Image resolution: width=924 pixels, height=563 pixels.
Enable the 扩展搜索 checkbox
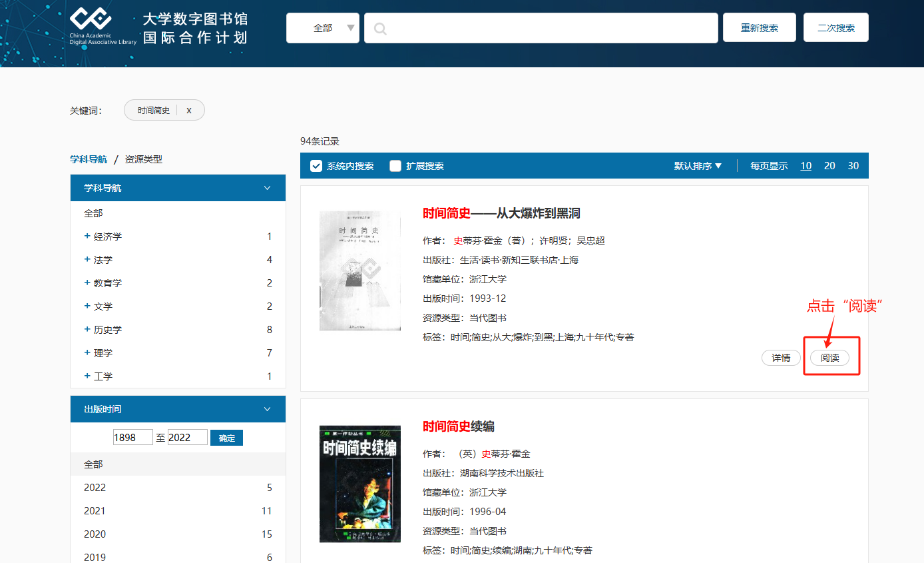point(395,166)
